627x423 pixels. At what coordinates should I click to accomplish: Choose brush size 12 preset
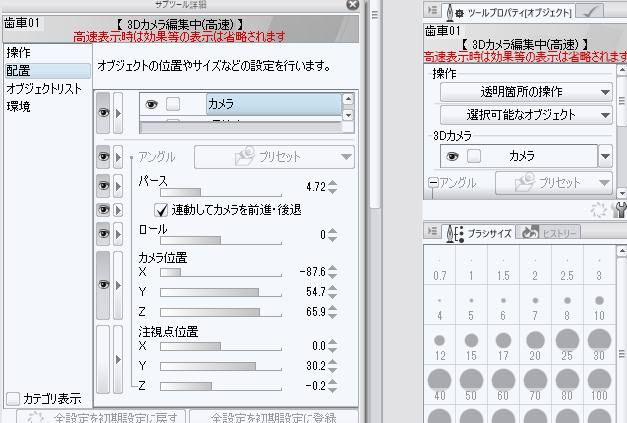[439, 343]
